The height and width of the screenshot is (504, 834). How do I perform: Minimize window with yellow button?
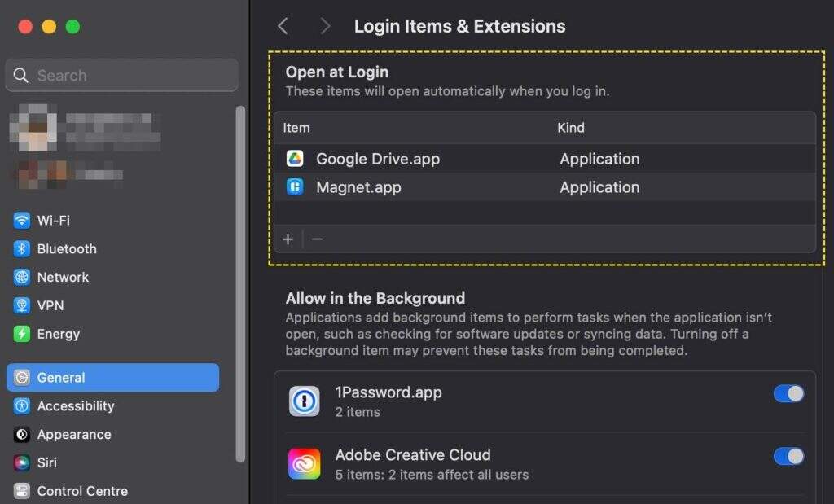[x=49, y=27]
